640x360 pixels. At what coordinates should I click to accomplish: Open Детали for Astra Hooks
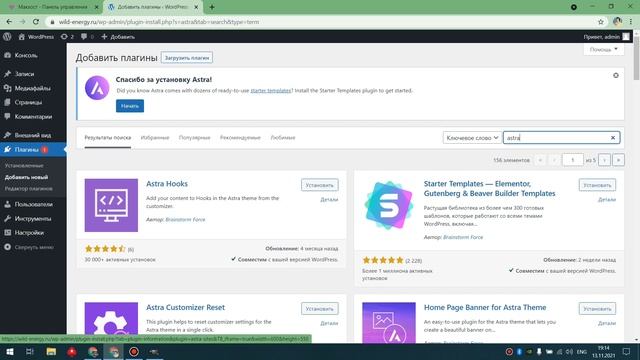329,200
